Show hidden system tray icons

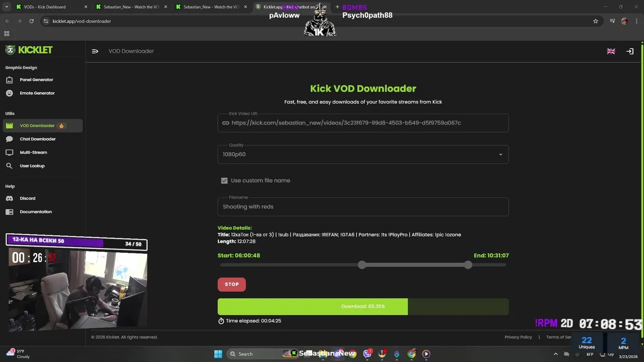(x=555, y=354)
